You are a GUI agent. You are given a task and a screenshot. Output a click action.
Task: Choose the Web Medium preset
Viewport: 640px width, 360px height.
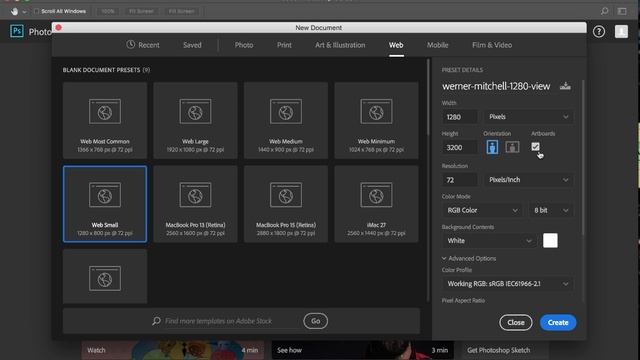click(286, 120)
